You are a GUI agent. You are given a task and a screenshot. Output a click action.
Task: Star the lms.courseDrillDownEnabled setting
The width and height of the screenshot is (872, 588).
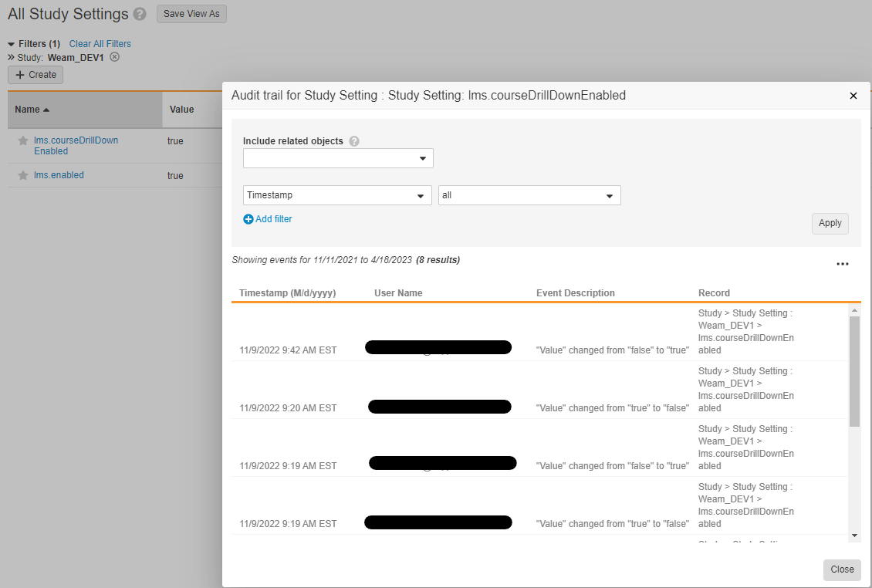[23, 141]
